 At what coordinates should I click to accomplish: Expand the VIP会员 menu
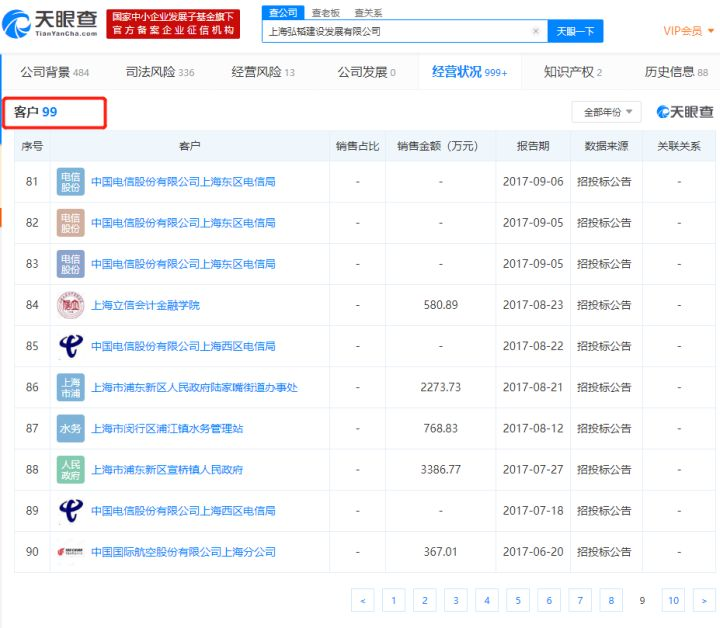coord(688,31)
